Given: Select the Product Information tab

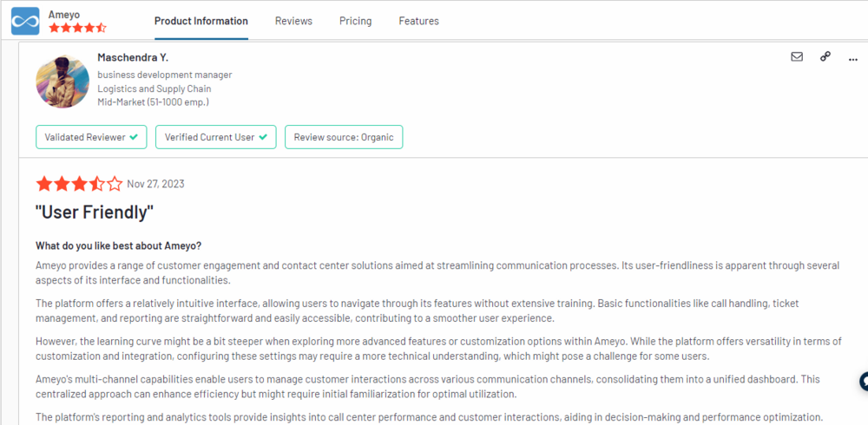Looking at the screenshot, I should 201,21.
